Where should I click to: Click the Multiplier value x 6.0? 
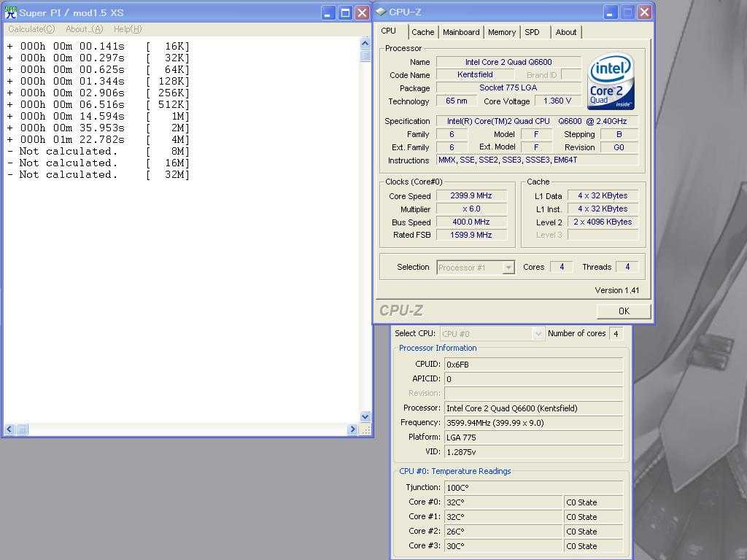coord(471,209)
